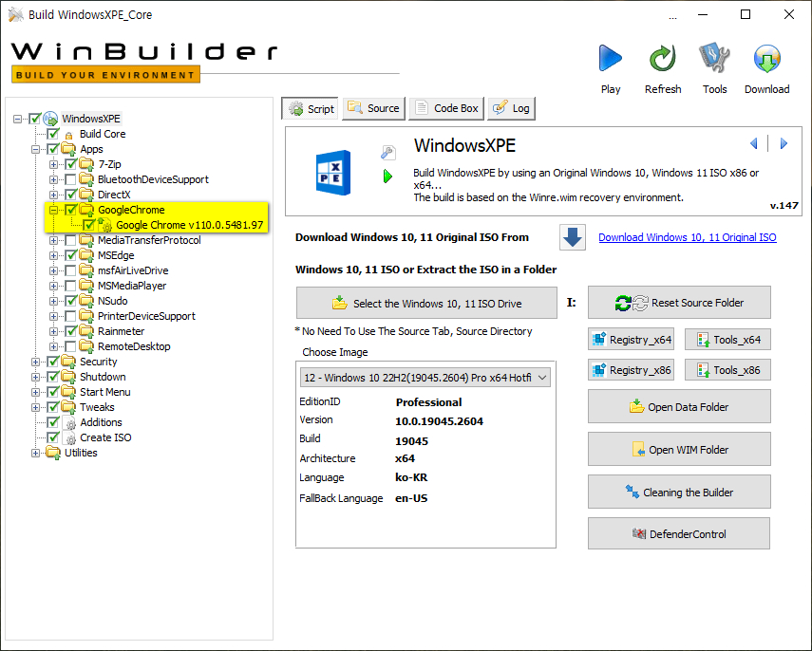812x651 pixels.
Task: Click the Additions script file icon
Action: [x=69, y=423]
